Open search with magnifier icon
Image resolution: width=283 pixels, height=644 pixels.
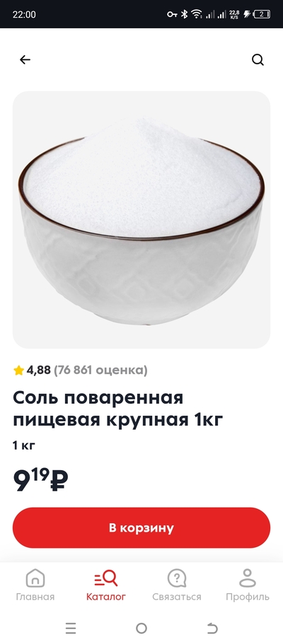[x=258, y=60]
